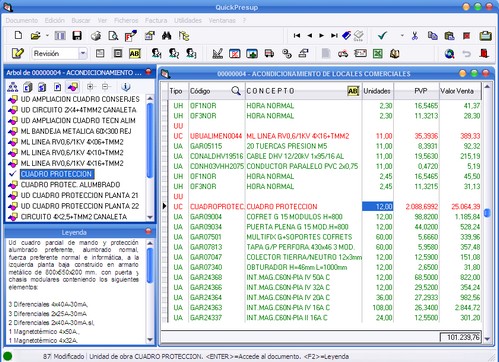Image resolution: width=499 pixels, height=362 pixels.
Task: Print the document with the printer icon
Action: (x=96, y=36)
